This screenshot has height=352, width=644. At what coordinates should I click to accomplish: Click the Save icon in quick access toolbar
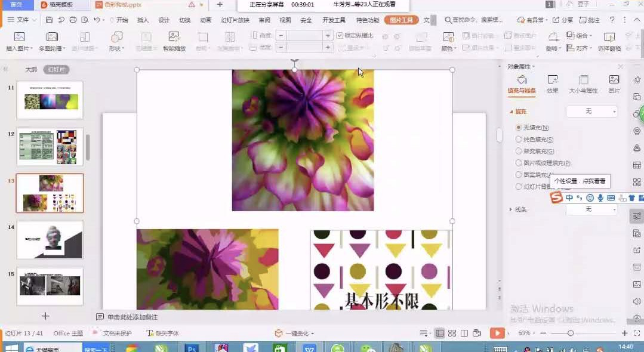[49, 20]
